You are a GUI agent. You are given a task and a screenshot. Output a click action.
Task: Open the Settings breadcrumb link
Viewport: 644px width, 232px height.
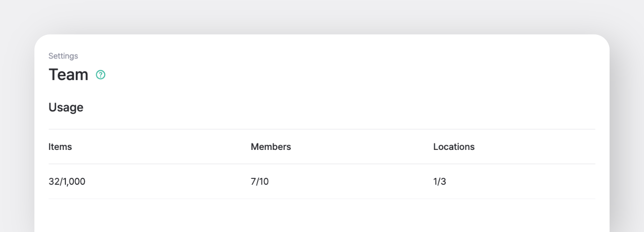point(63,56)
